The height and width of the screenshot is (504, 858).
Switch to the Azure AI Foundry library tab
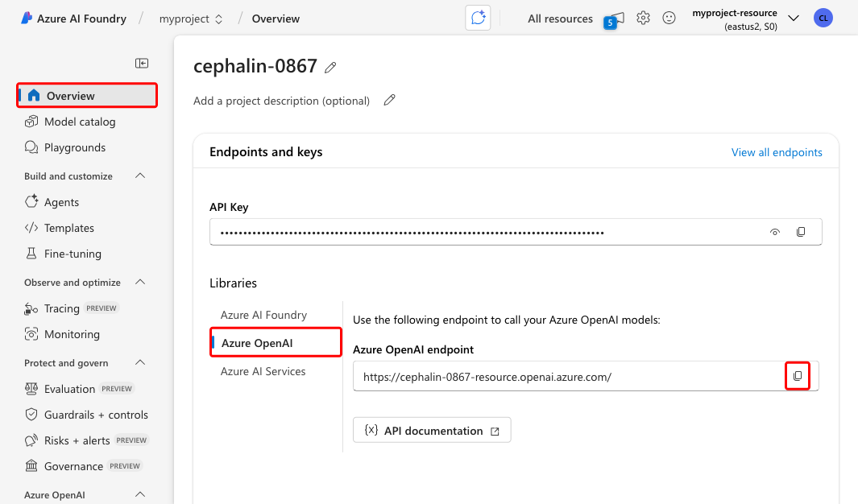pyautogui.click(x=263, y=315)
